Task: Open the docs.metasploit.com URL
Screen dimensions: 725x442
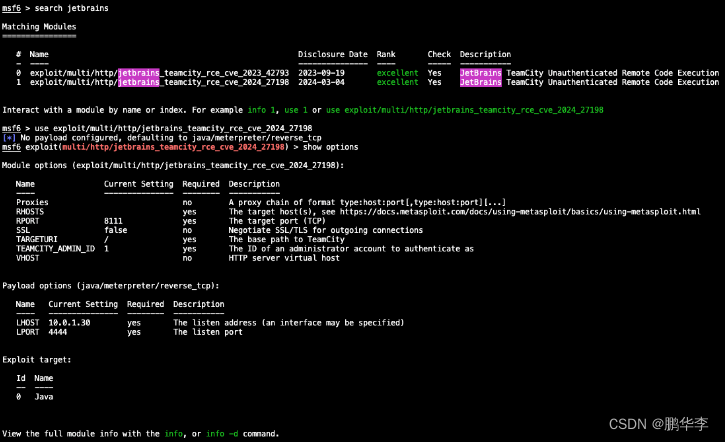Action: point(520,212)
